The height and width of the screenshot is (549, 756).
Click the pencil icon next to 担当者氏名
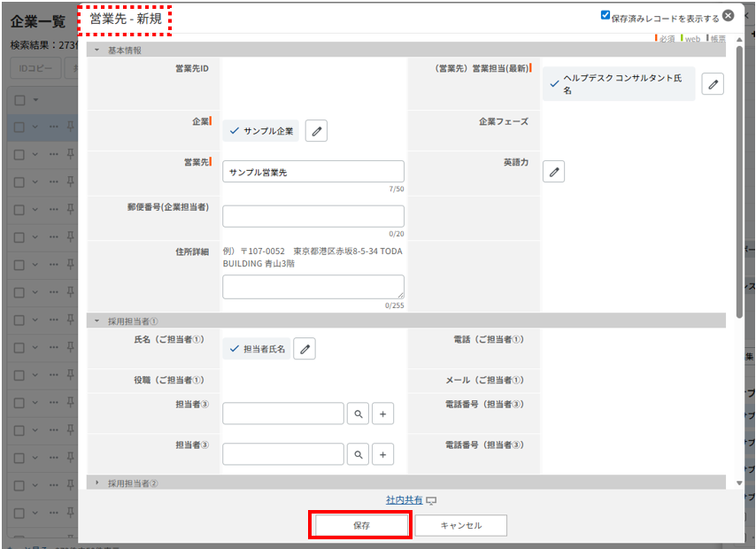tap(305, 349)
